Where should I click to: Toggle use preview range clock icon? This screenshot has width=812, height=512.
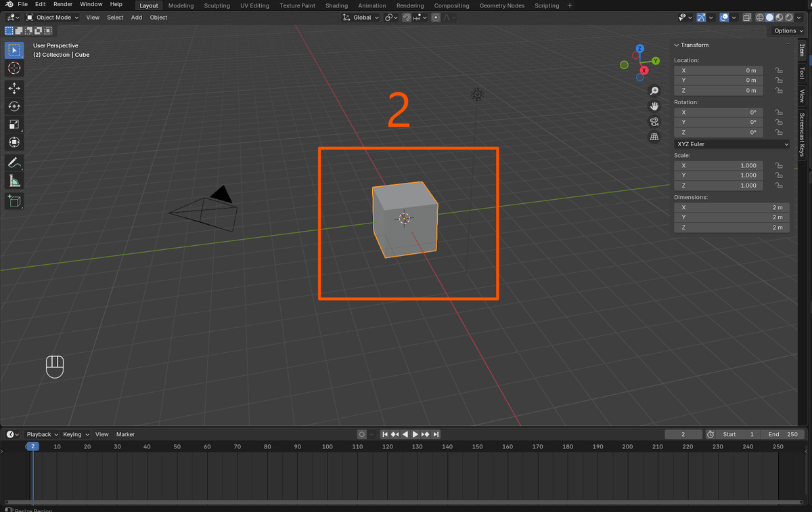710,434
